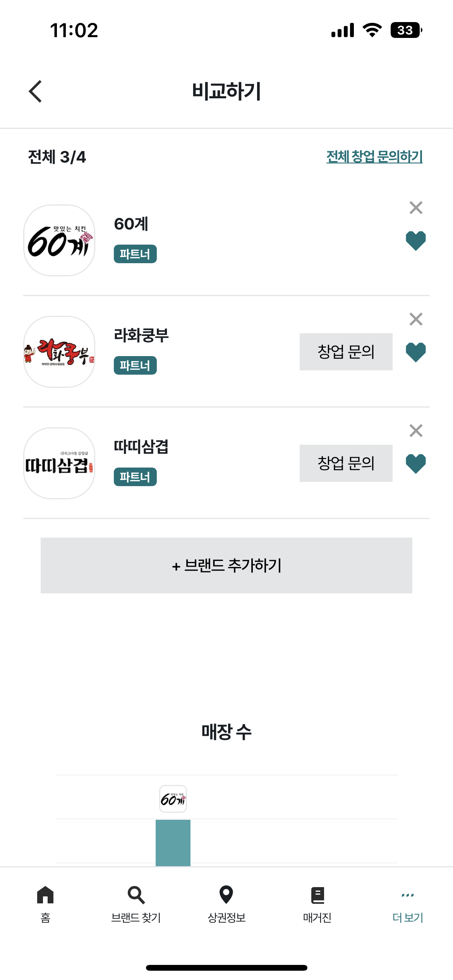
Task: Unfavorite 따띠삼겹 with the heart icon
Action: click(416, 464)
